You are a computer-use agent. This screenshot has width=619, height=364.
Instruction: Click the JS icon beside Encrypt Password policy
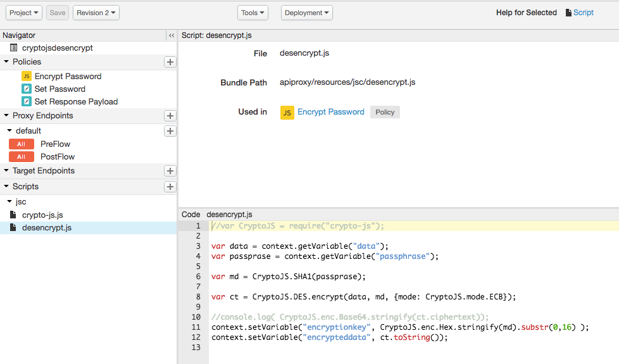(27, 76)
